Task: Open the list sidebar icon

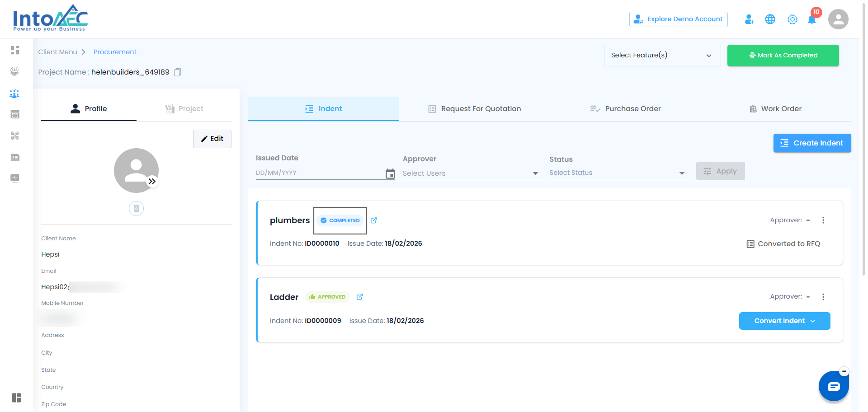Action: [15, 157]
